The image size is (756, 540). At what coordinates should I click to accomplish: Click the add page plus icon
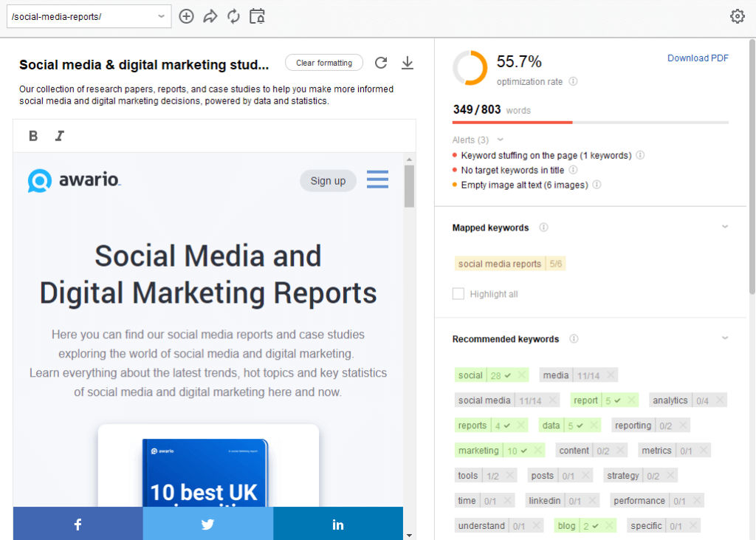187,16
